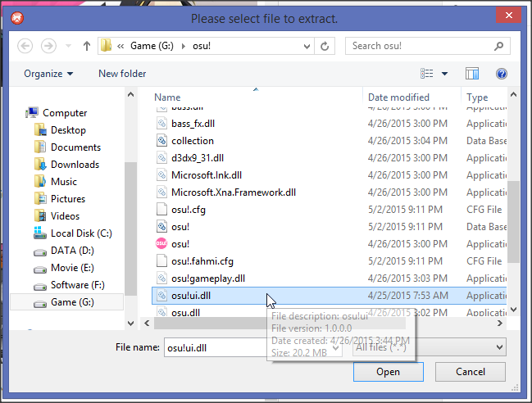Select the d3dx9_31.dll file
Image resolution: width=532 pixels, height=403 pixels.
point(197,158)
